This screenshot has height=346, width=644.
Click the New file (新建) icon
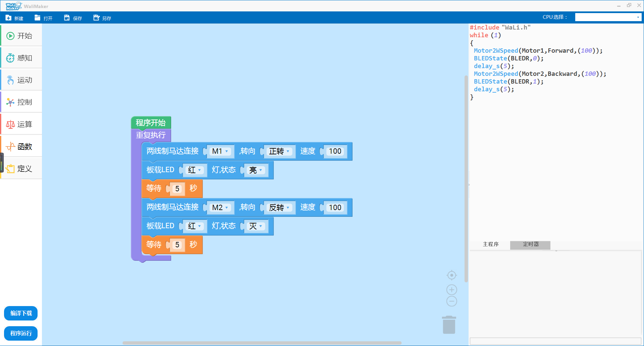[9, 18]
